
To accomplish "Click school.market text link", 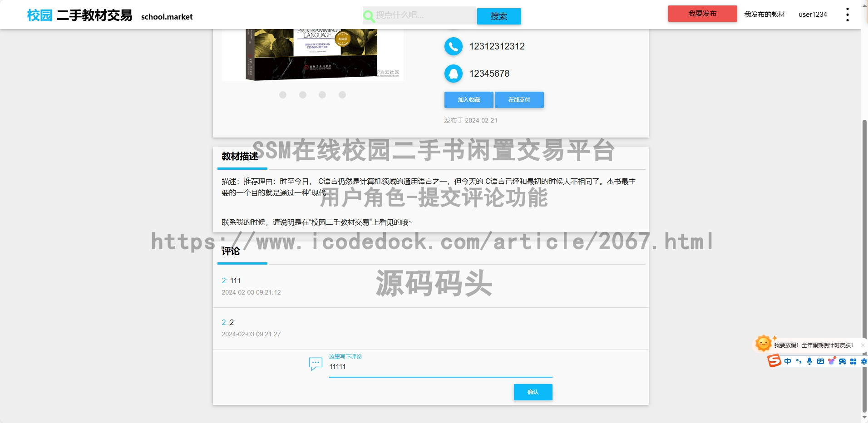I will (x=167, y=17).
